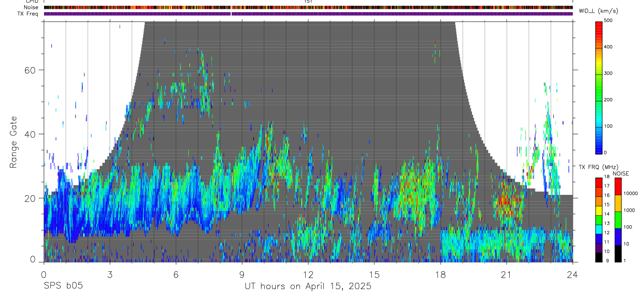Viewport: 644px width, 297px height.
Task: Click the SPS b05 radar beam label
Action: coord(63,286)
